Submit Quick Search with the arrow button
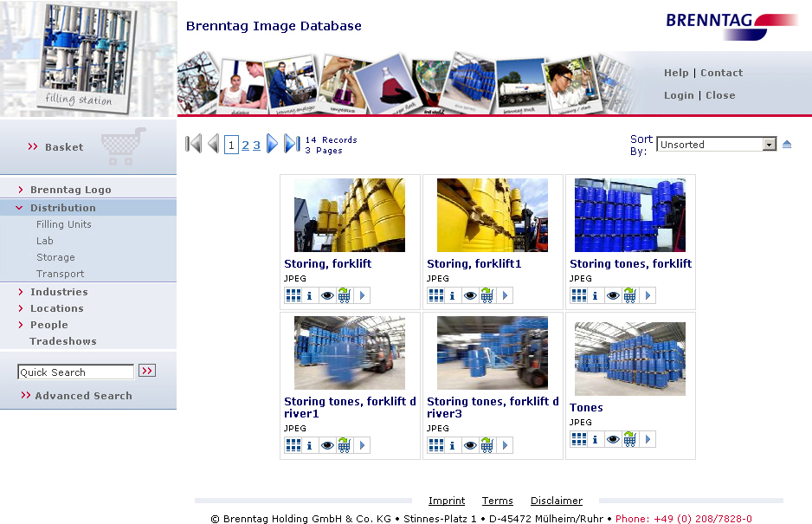 click(147, 371)
